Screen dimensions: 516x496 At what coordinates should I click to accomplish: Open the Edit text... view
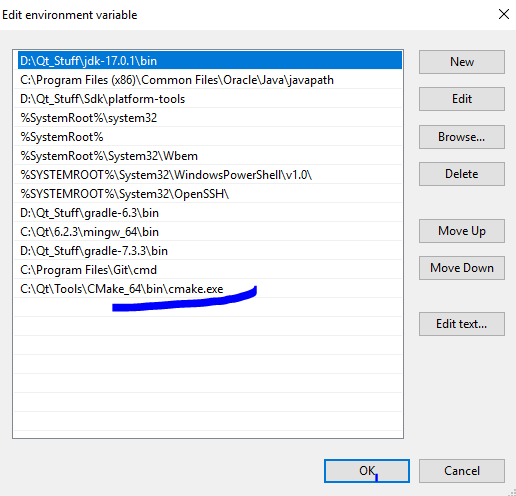click(462, 324)
